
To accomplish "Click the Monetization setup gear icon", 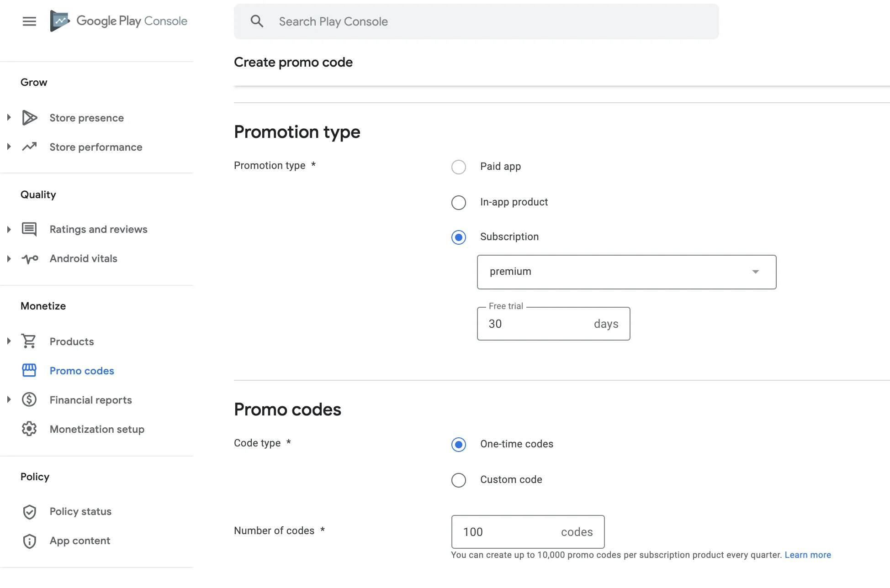I will pyautogui.click(x=29, y=429).
